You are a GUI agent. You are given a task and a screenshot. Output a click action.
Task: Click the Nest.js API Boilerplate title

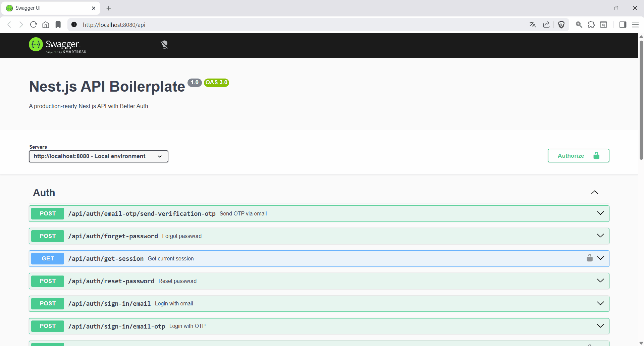point(107,87)
